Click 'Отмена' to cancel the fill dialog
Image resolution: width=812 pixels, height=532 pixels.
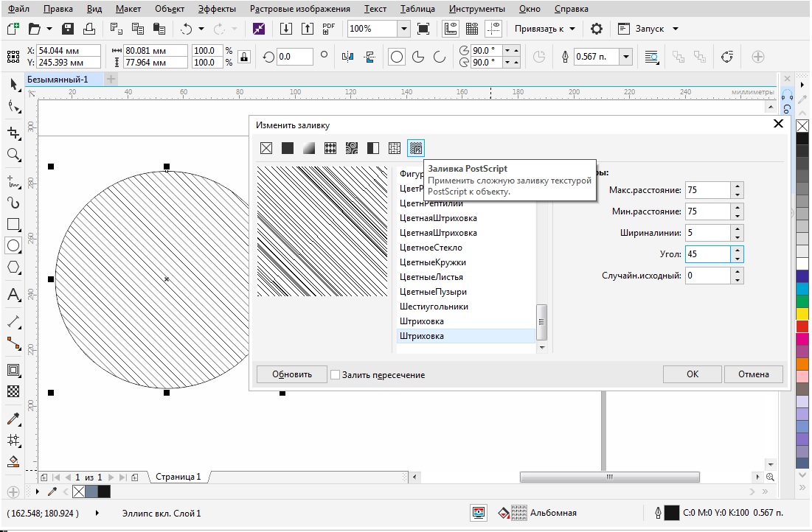tap(753, 374)
